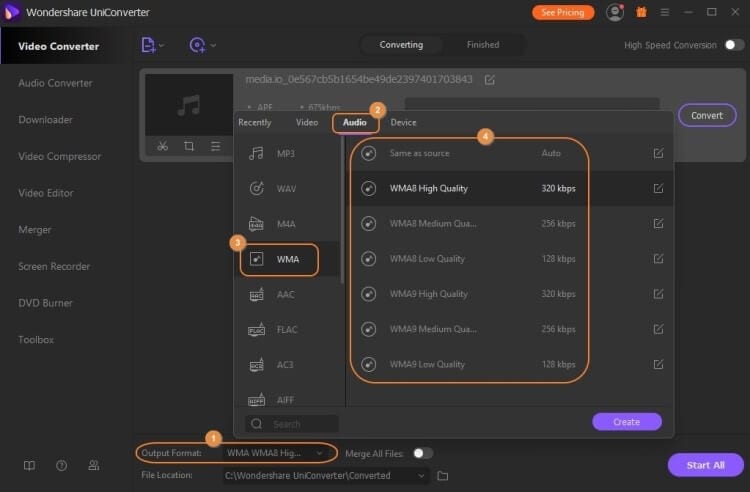Select WMA8 Medium Quality 256 kbps
The height and width of the screenshot is (492, 750).
pyautogui.click(x=510, y=223)
